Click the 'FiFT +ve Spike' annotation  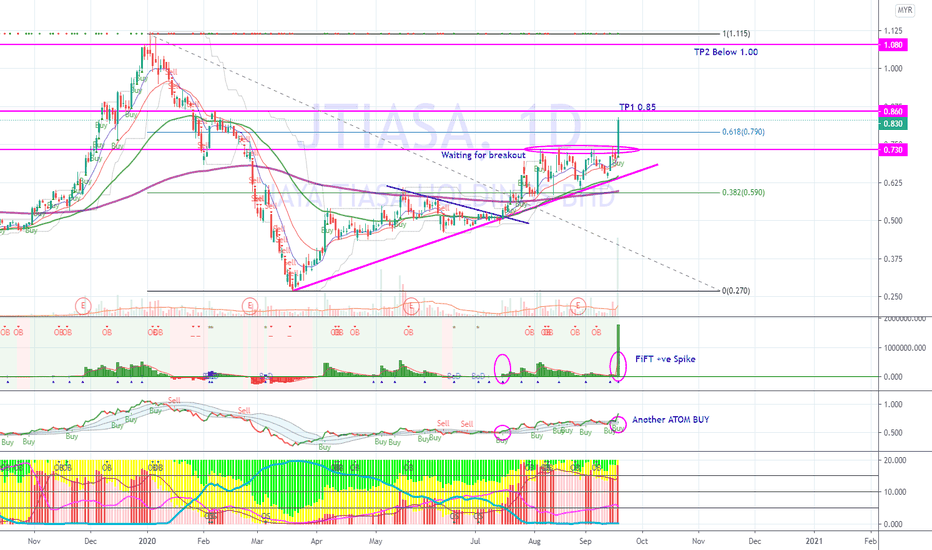pos(665,359)
